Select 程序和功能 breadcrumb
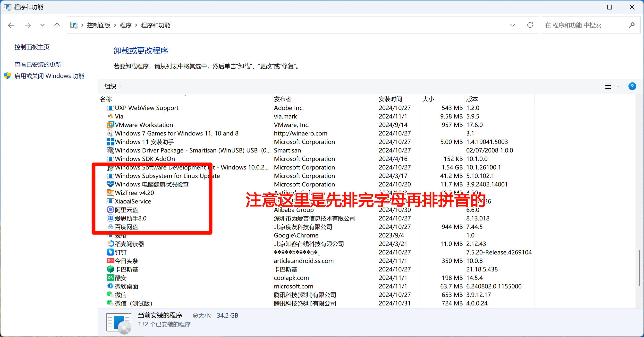This screenshot has height=337, width=644. (x=155, y=25)
